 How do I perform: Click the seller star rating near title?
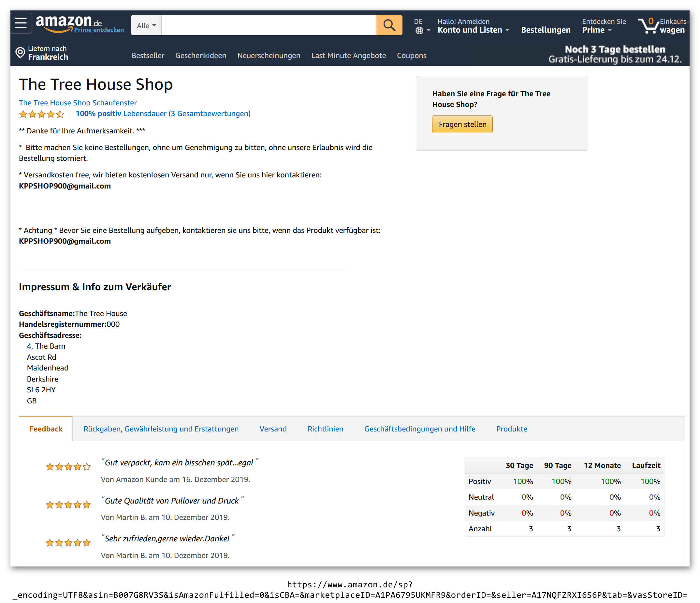coord(42,114)
